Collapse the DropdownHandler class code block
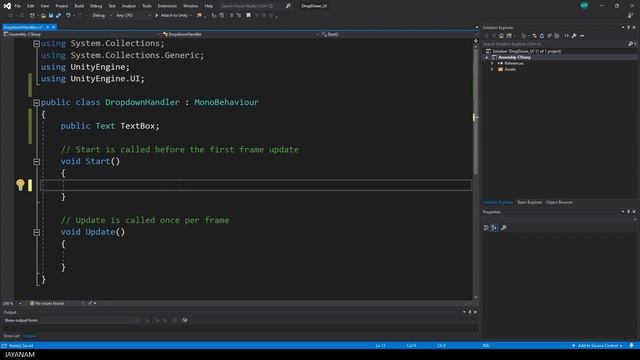 (x=36, y=102)
